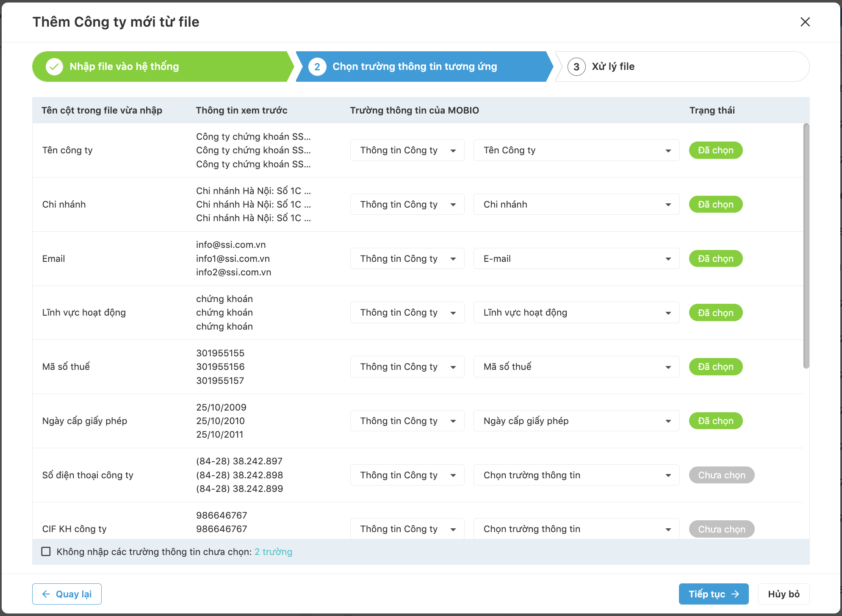Viewport: 842px width, 616px height.
Task: Expand the Mã số thuế field dropdown
Action: pyautogui.click(x=576, y=366)
